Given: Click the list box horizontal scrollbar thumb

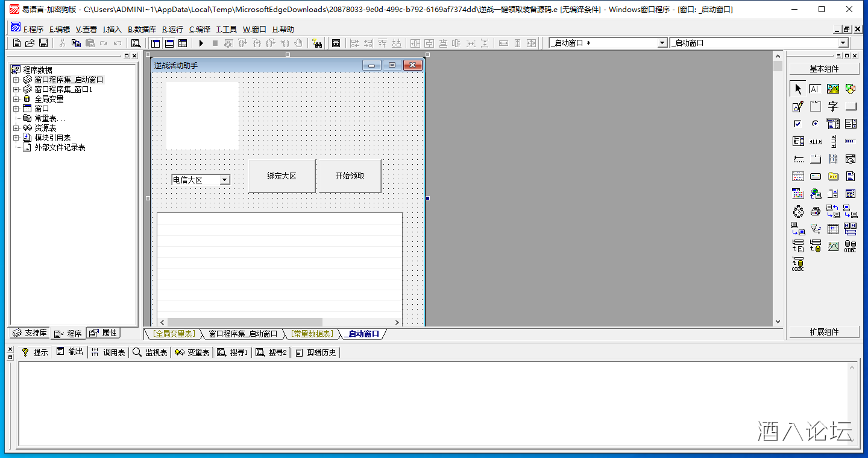Looking at the screenshot, I should pos(245,322).
